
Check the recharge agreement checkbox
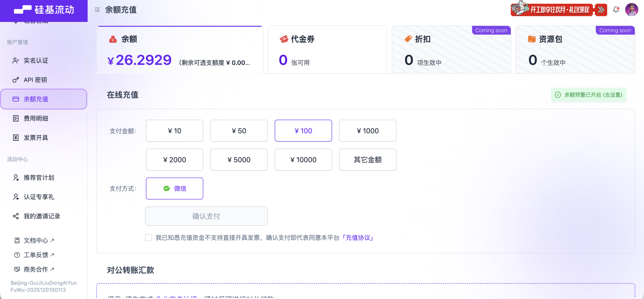pos(148,238)
